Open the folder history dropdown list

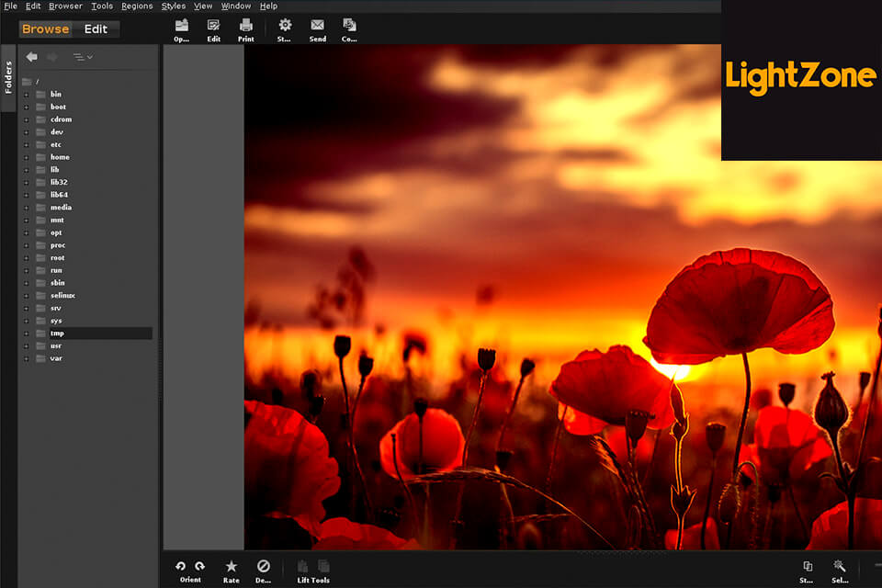83,57
